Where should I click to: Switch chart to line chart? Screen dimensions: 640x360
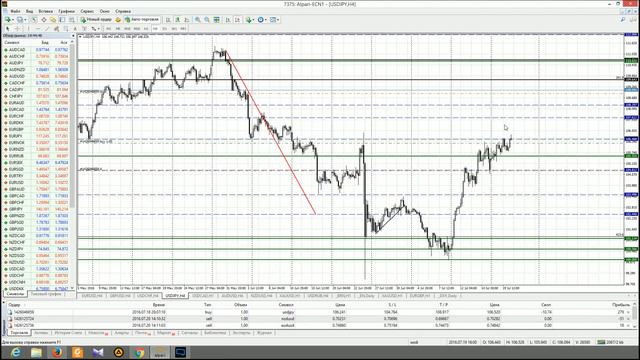pyautogui.click(x=186, y=20)
